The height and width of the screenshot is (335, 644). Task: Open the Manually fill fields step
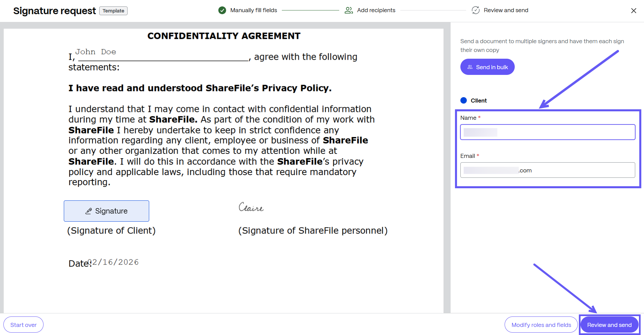point(253,10)
